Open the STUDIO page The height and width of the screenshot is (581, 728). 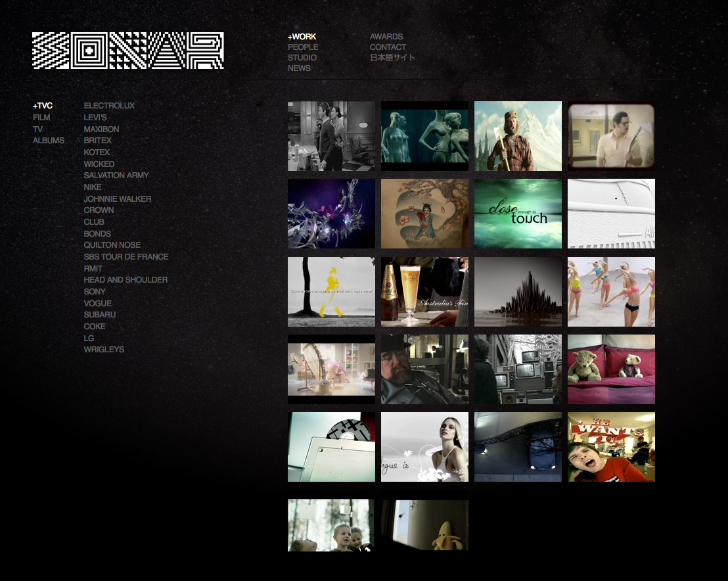point(302,58)
